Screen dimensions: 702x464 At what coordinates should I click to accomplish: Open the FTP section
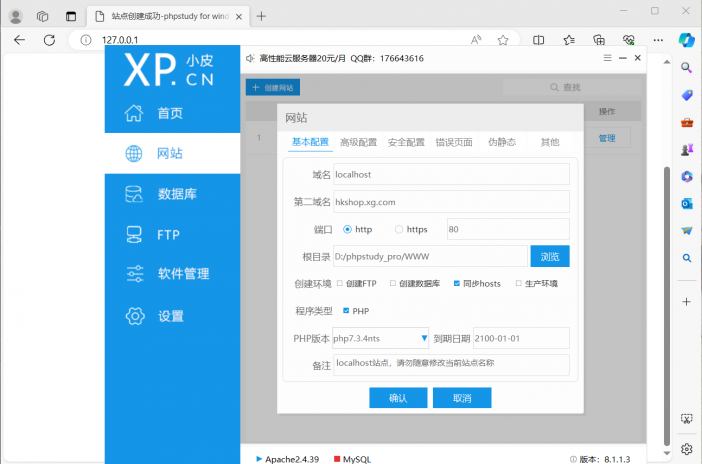tap(172, 234)
